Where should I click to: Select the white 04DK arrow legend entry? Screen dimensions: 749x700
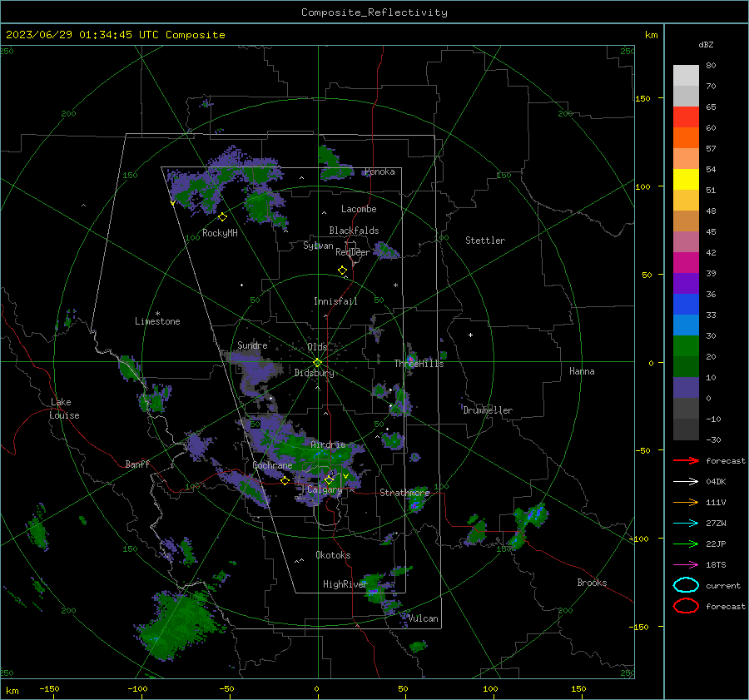(x=686, y=481)
